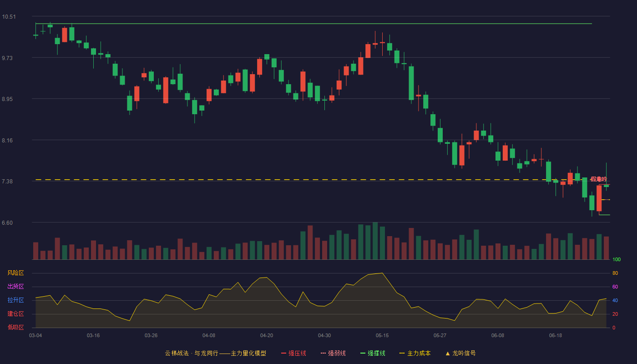
Task: Click the 04-20 date label
Action: [267, 335]
